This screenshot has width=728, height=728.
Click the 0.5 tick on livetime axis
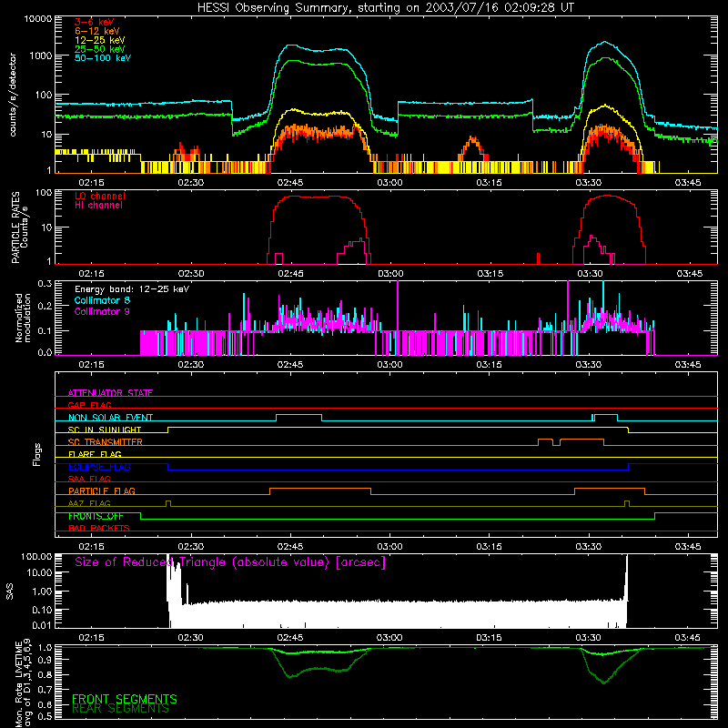[x=45, y=715]
